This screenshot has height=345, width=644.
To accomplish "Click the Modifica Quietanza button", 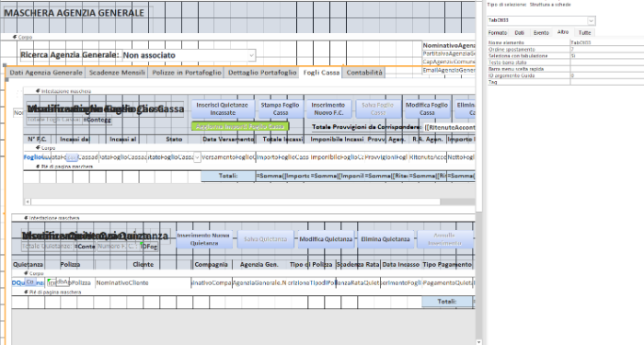I will (x=326, y=239).
